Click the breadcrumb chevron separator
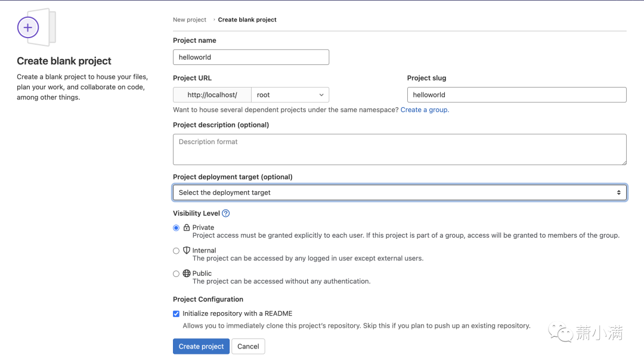The width and height of the screenshot is (644, 361). 215,20
